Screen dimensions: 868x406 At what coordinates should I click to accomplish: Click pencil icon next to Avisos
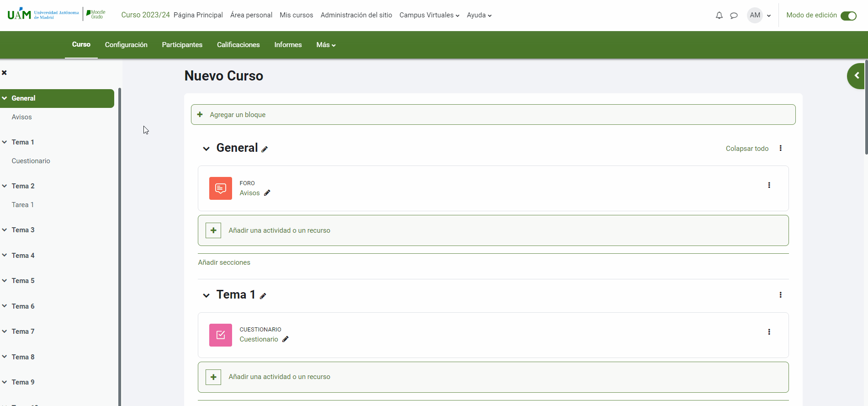click(x=267, y=193)
